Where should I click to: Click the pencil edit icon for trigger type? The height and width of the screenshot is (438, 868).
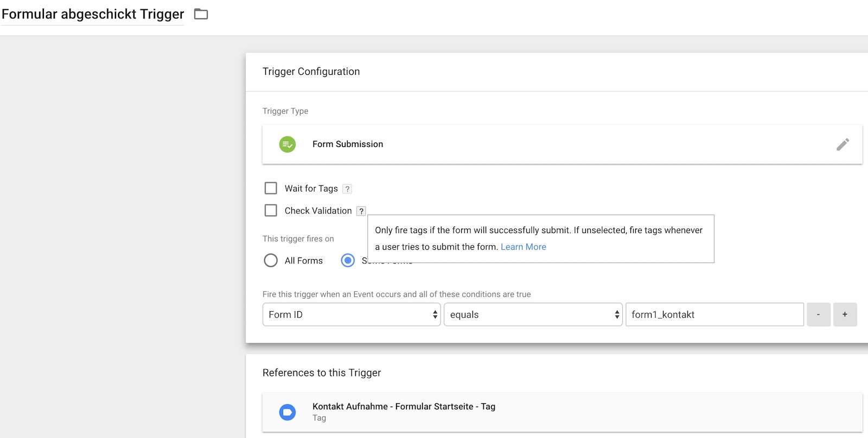(x=843, y=144)
